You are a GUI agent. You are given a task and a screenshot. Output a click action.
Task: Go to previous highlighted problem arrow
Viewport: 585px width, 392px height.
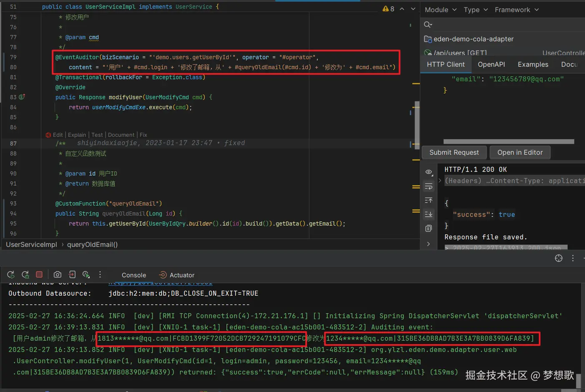point(402,9)
